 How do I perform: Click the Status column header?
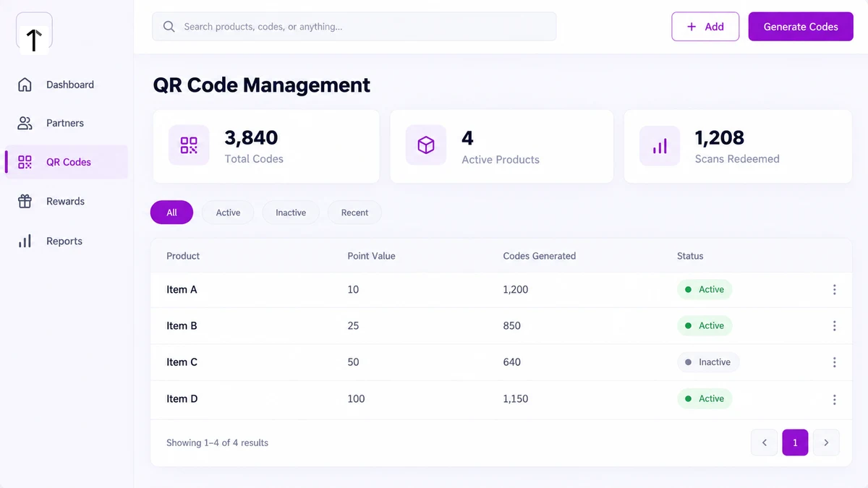point(690,256)
